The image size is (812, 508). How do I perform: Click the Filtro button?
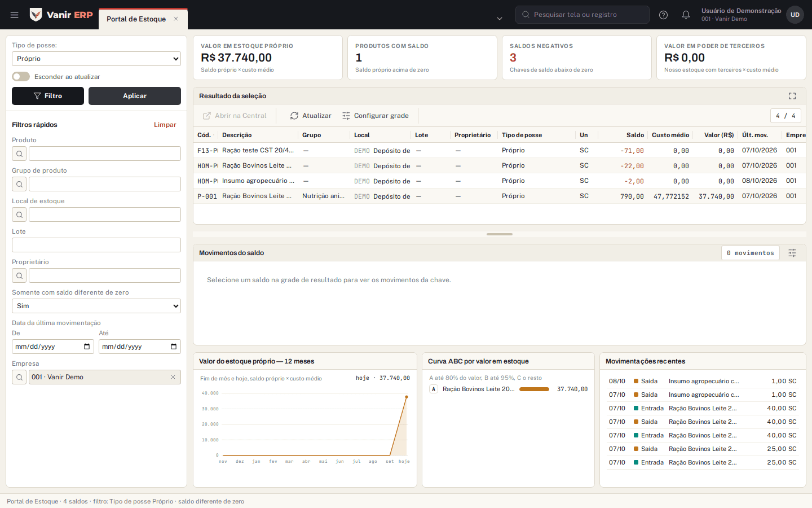pyautogui.click(x=48, y=96)
